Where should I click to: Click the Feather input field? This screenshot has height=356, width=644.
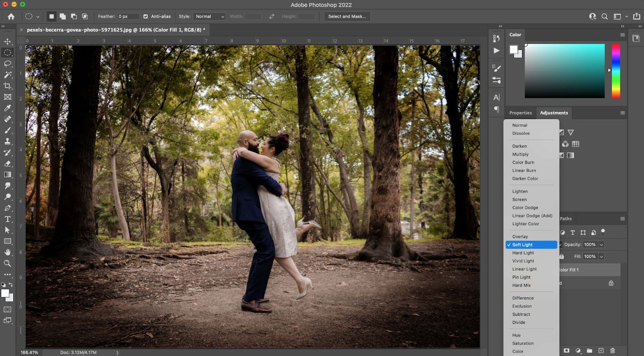click(x=128, y=16)
